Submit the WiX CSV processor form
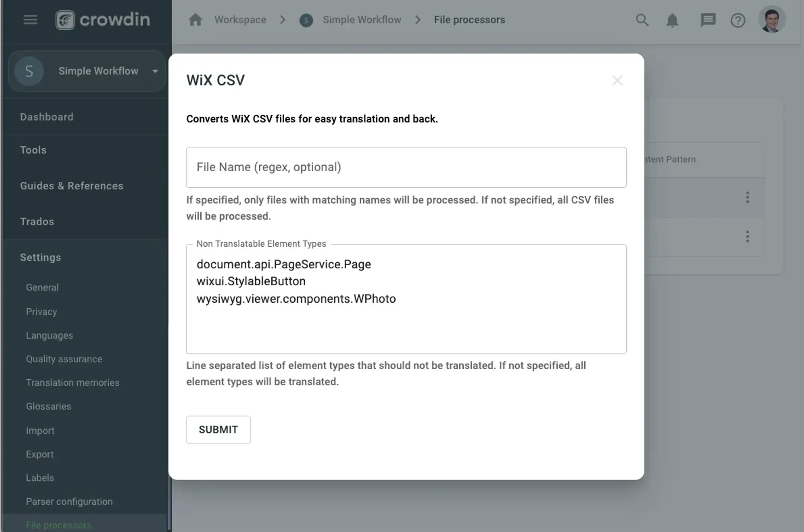Image resolution: width=804 pixels, height=532 pixels. click(x=218, y=429)
